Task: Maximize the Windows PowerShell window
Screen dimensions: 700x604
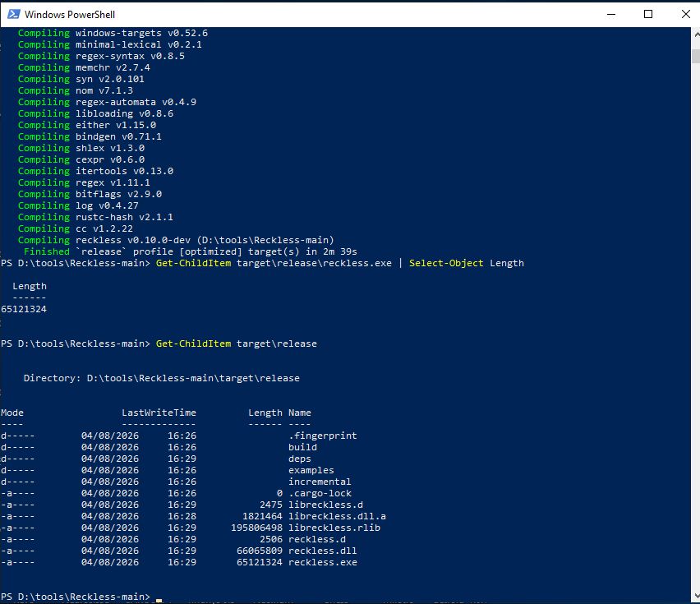Action: (648, 14)
